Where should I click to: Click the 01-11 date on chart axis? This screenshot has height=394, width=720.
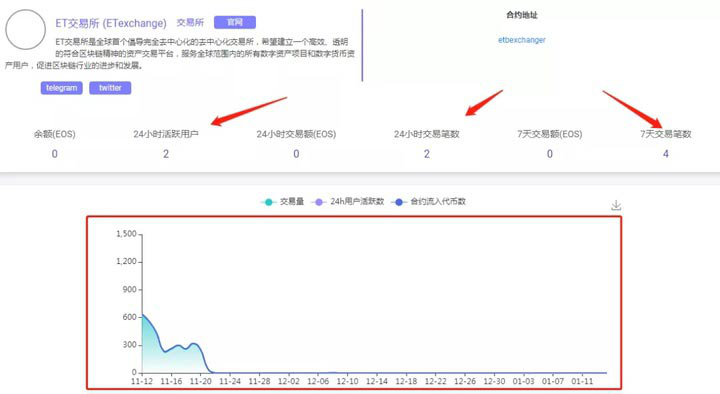(582, 381)
